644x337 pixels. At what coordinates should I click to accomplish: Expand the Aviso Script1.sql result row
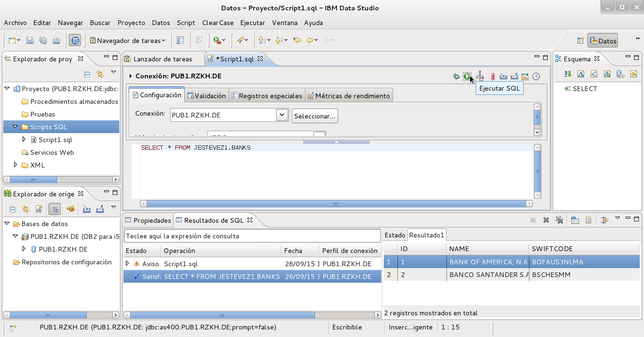tap(127, 264)
